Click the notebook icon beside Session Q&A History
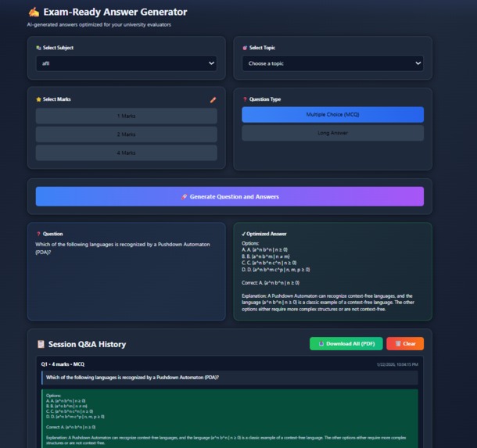 41,344
